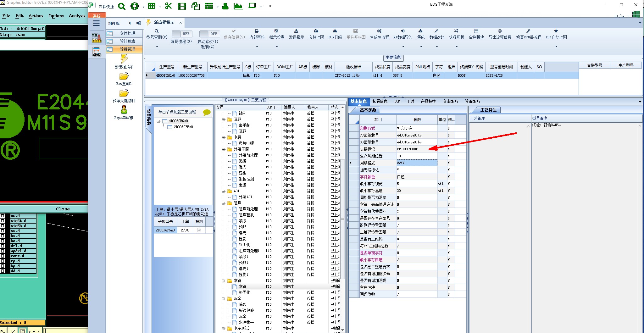Select the green scissors cut icon
Screen dimensions: 644x333
pyautogui.click(x=169, y=6)
